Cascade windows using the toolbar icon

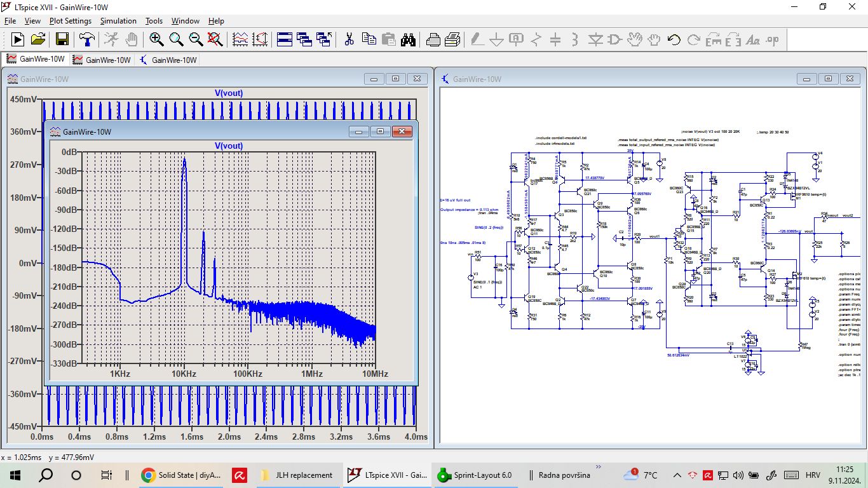click(x=304, y=39)
